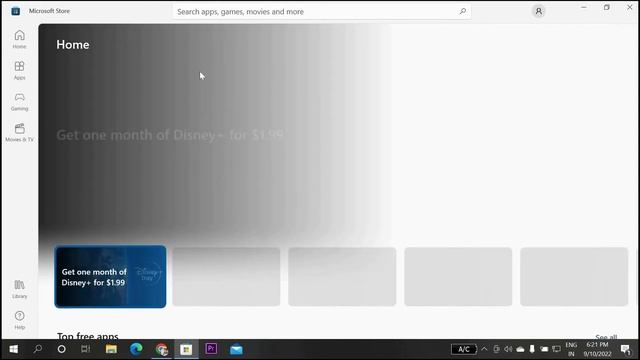This screenshot has width=640, height=360.
Task: Select the second placeholder carousel card
Action: 226,277
